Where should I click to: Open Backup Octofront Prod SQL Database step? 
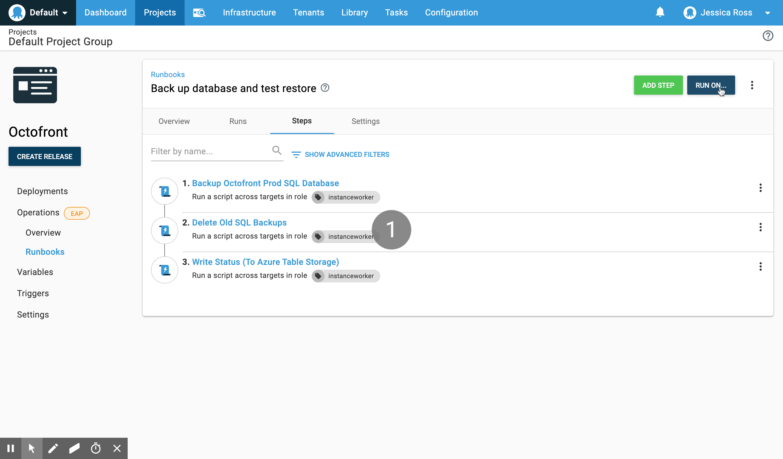click(265, 183)
